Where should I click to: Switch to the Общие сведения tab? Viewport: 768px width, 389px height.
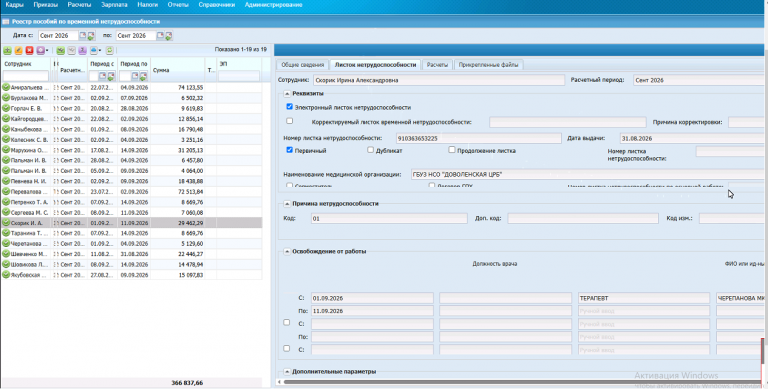[x=303, y=65]
